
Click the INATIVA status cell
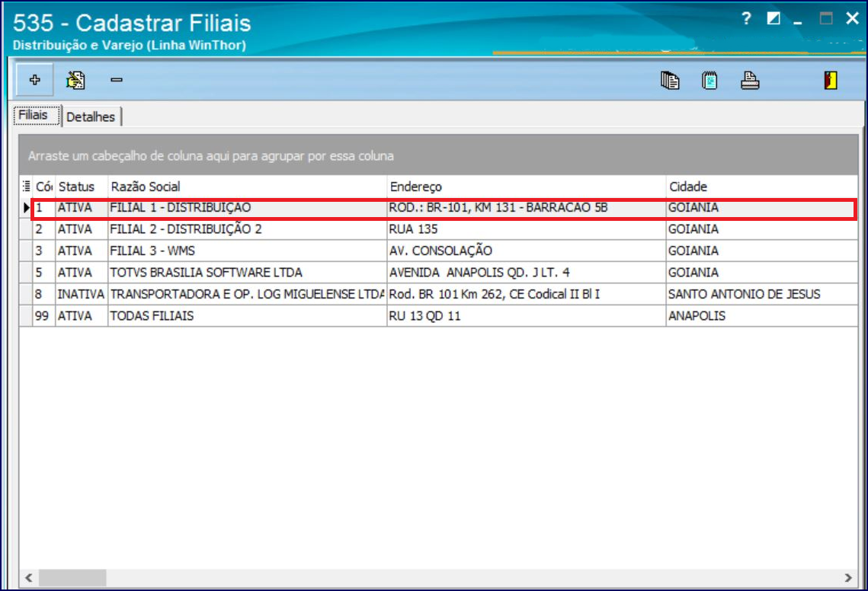pos(81,294)
